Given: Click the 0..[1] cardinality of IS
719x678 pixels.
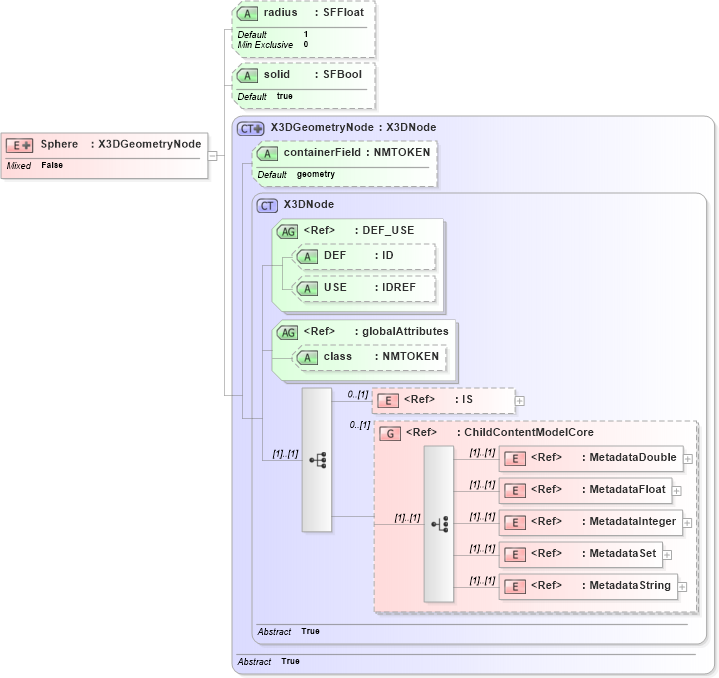Looking at the screenshot, I should 358,394.
